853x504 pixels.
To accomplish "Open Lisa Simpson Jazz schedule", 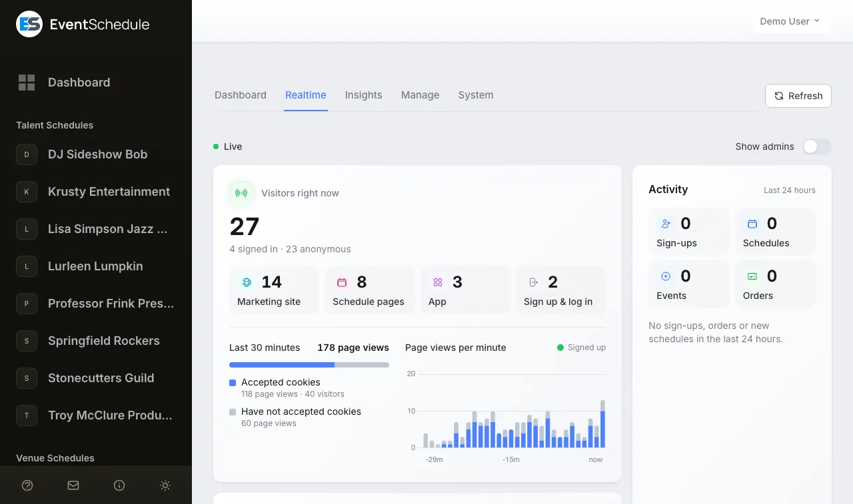I will tap(96, 229).
